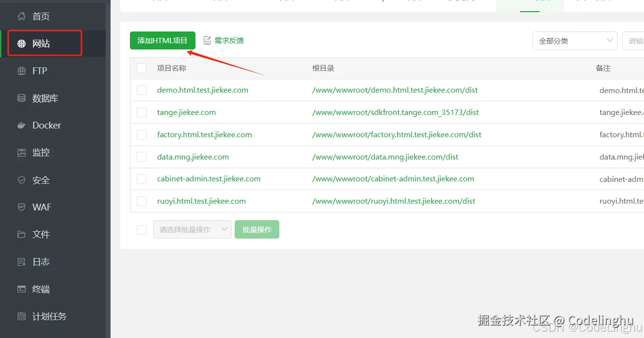
Task: Go to the FTP menu item
Action: [53, 71]
